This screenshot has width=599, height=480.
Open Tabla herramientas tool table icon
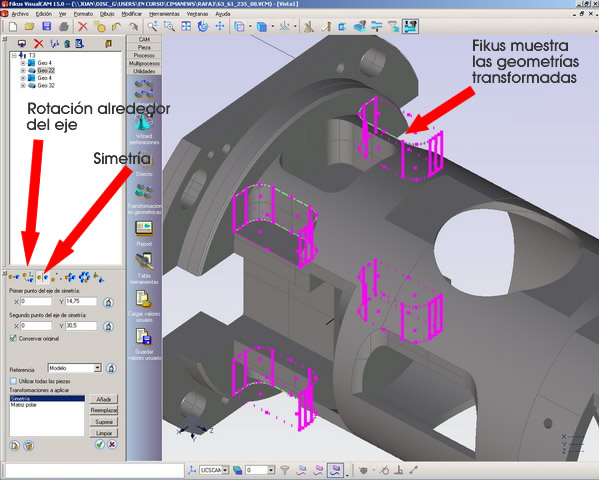144,261
